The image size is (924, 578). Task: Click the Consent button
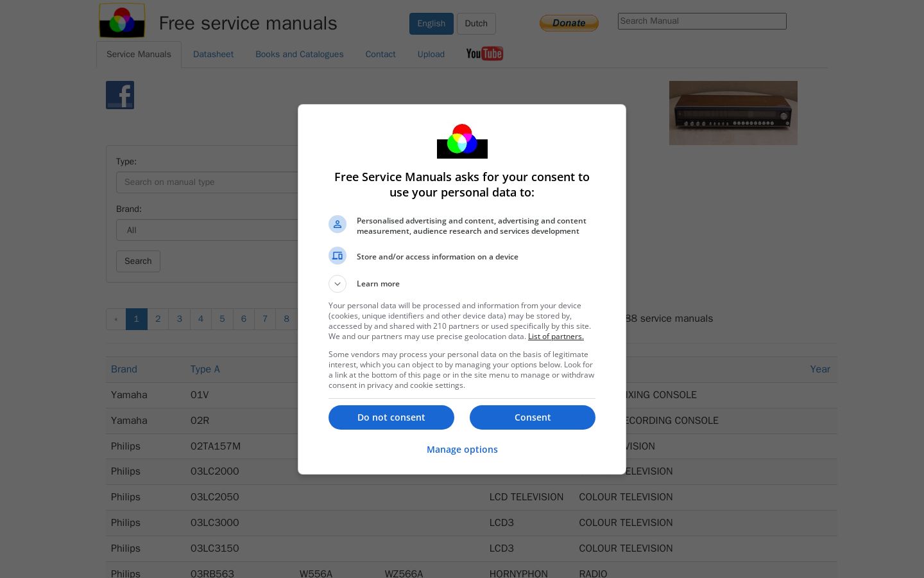(533, 417)
